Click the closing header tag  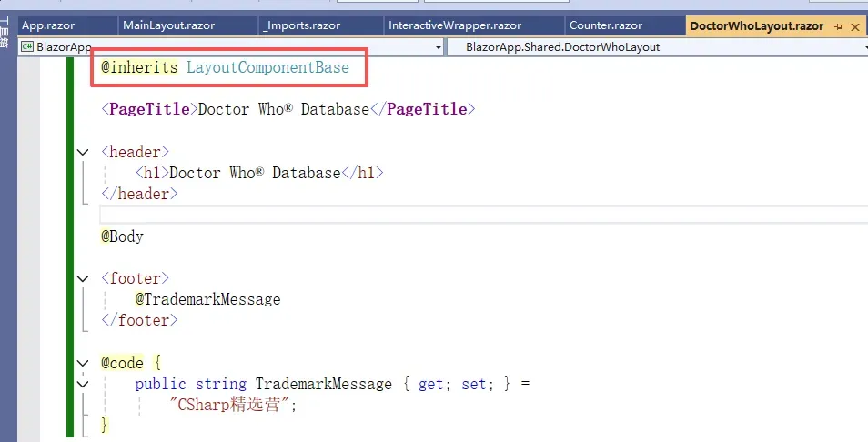click(139, 194)
